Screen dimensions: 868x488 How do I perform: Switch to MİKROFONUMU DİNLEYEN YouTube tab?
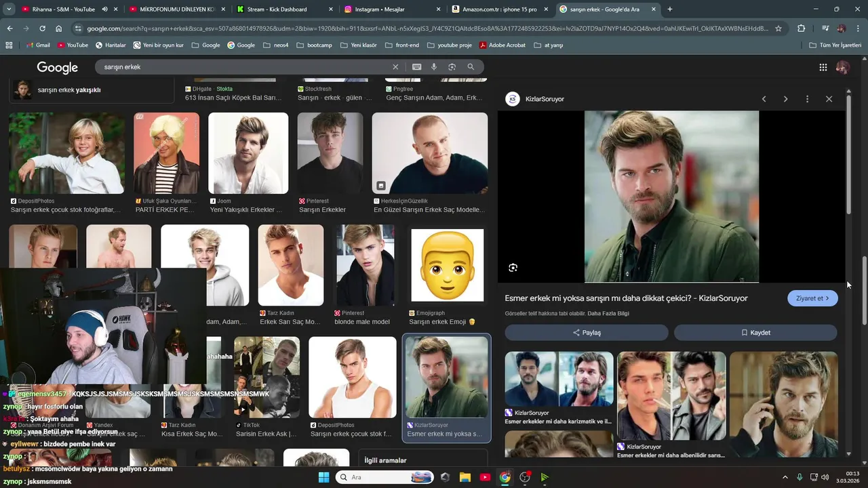pos(178,9)
